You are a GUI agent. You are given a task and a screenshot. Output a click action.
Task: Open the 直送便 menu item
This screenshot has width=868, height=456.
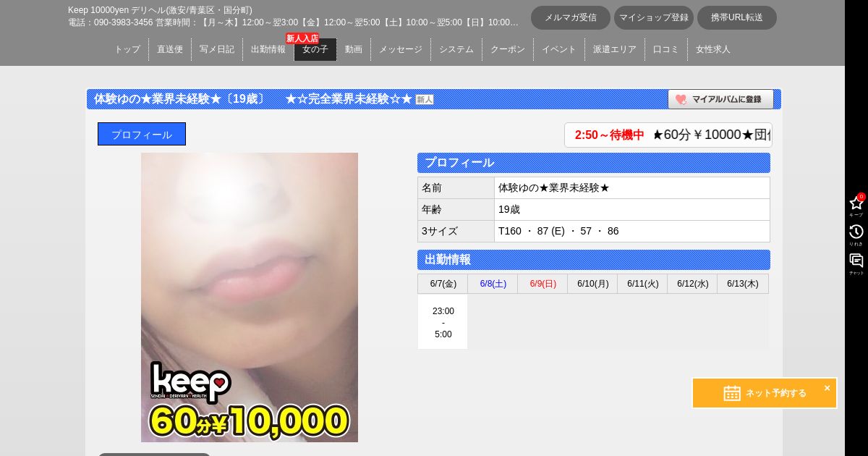click(x=170, y=49)
